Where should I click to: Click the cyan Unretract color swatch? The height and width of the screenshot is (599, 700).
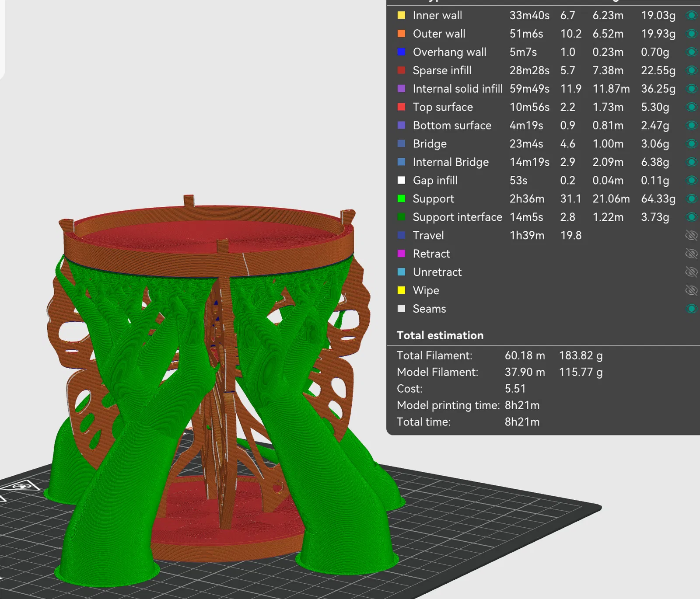click(401, 272)
